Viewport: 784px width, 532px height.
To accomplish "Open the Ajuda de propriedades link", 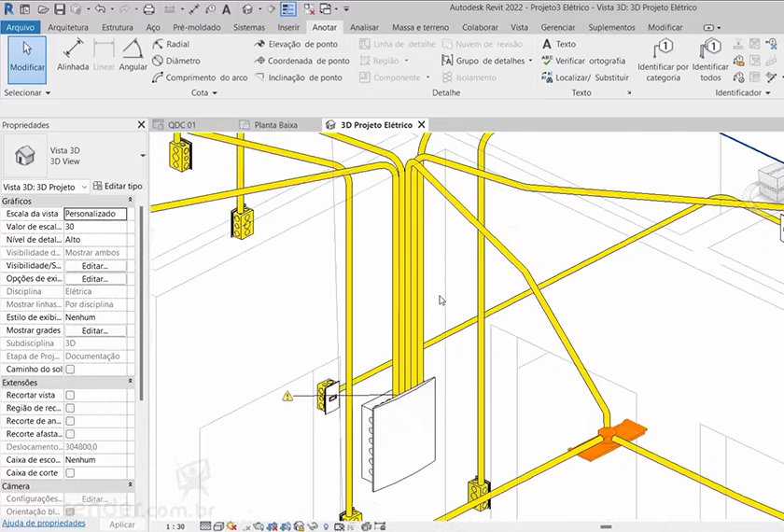I will pos(43,524).
